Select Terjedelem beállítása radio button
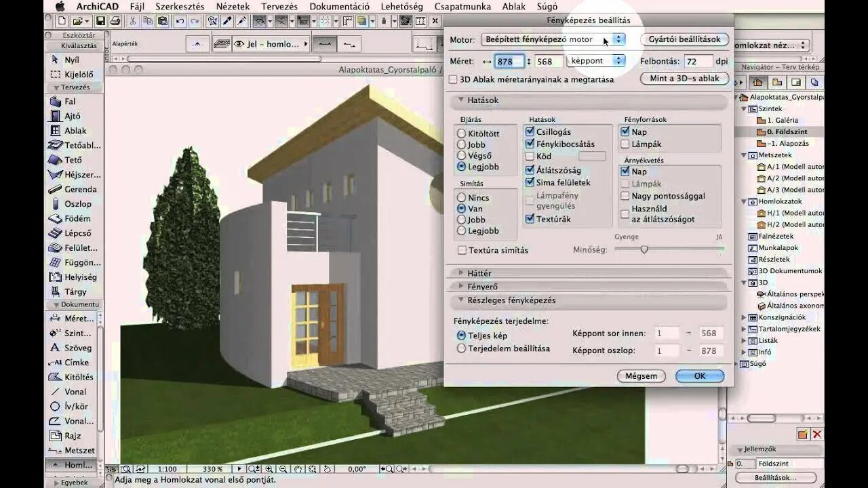Viewport: 868px width, 488px height. click(462, 348)
